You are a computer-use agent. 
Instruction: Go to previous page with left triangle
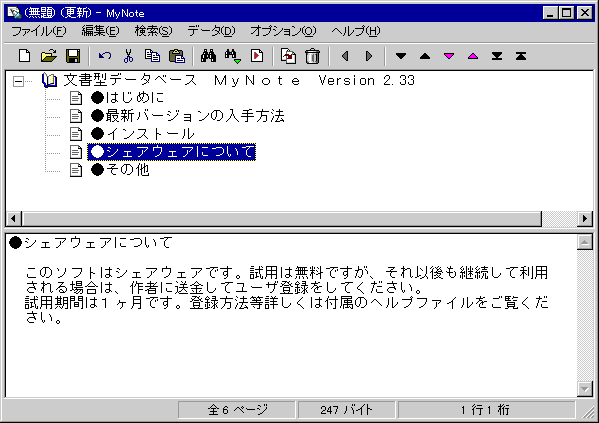click(x=345, y=56)
